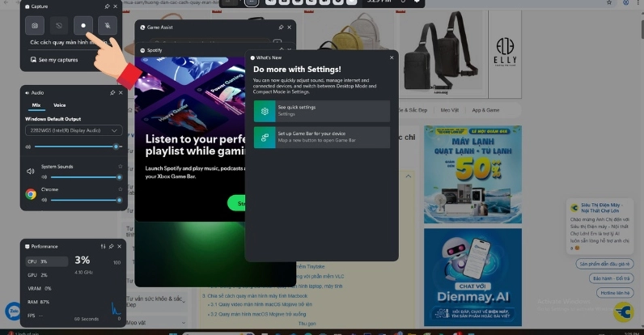Open the Máy Lạnh 50% sale banner
Screen dimensions: 644x335
click(472, 175)
